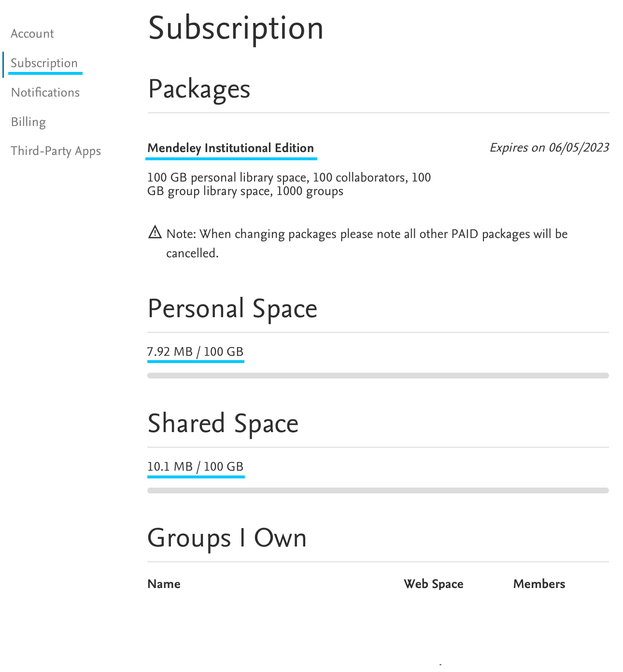Click the Shared Space heading

pyautogui.click(x=223, y=424)
